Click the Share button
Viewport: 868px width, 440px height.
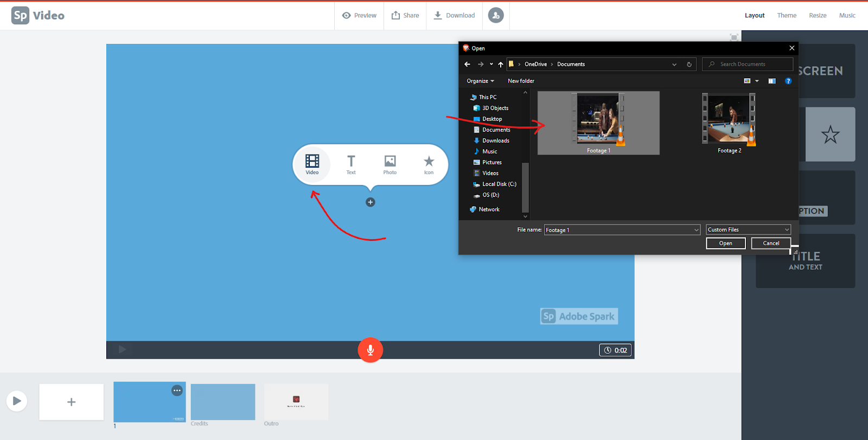coord(405,15)
